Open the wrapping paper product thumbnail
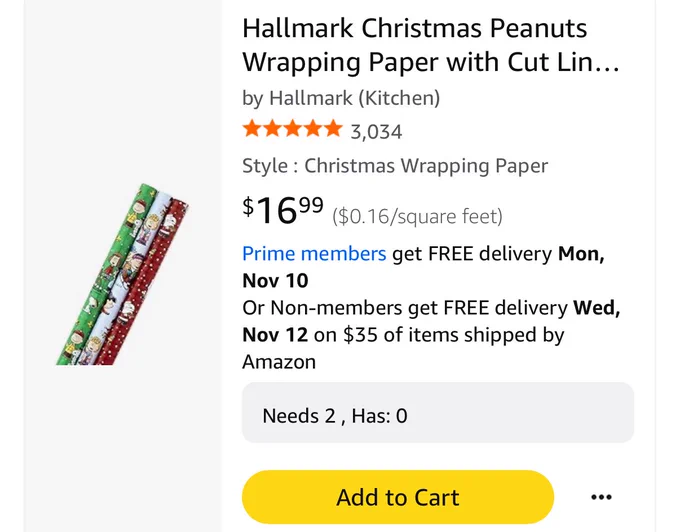680x532 pixels. pos(123,273)
